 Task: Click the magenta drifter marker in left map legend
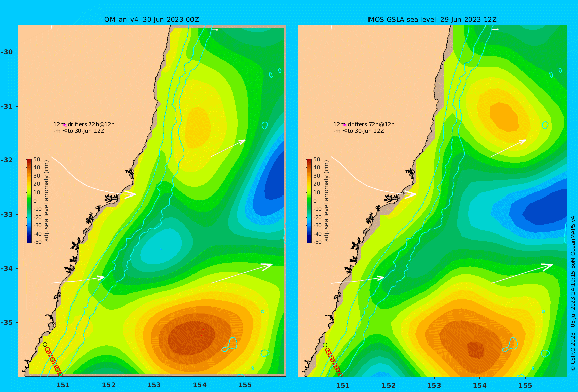click(x=64, y=125)
